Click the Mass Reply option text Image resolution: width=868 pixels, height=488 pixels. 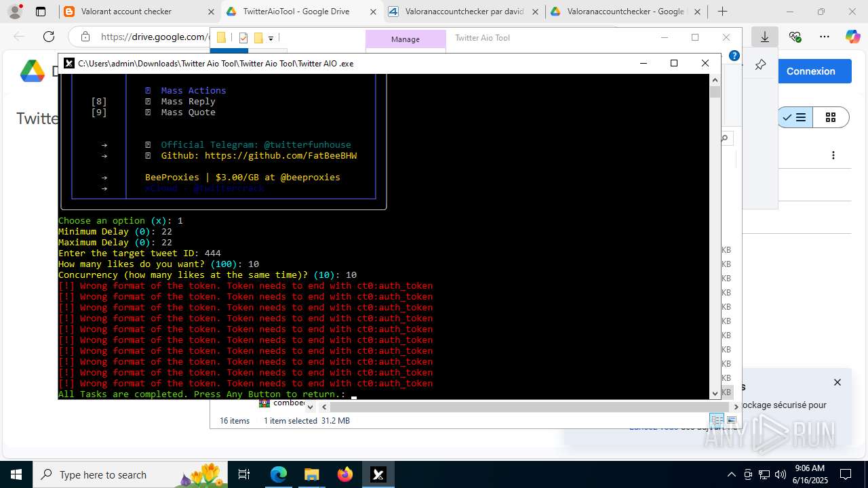pyautogui.click(x=188, y=102)
